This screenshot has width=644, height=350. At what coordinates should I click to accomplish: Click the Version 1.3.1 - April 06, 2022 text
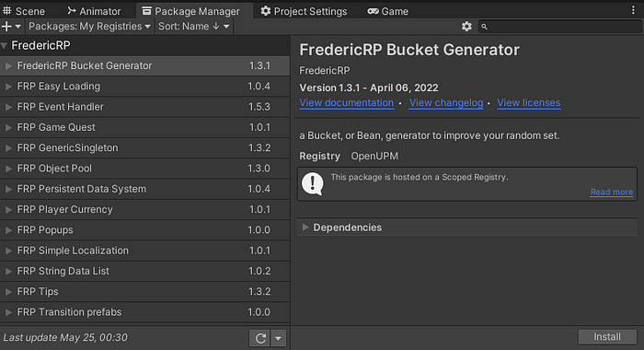(x=368, y=88)
